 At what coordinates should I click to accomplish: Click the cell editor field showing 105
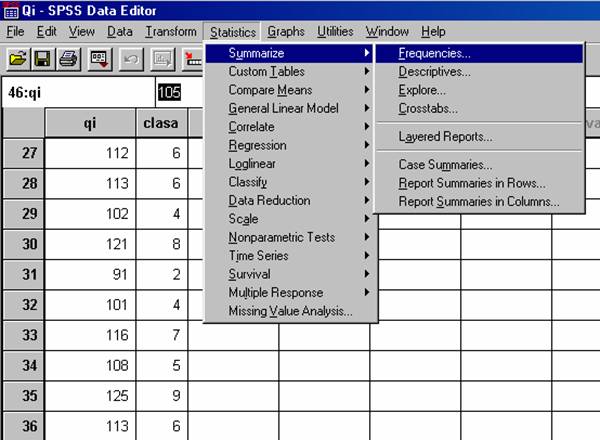pyautogui.click(x=169, y=92)
